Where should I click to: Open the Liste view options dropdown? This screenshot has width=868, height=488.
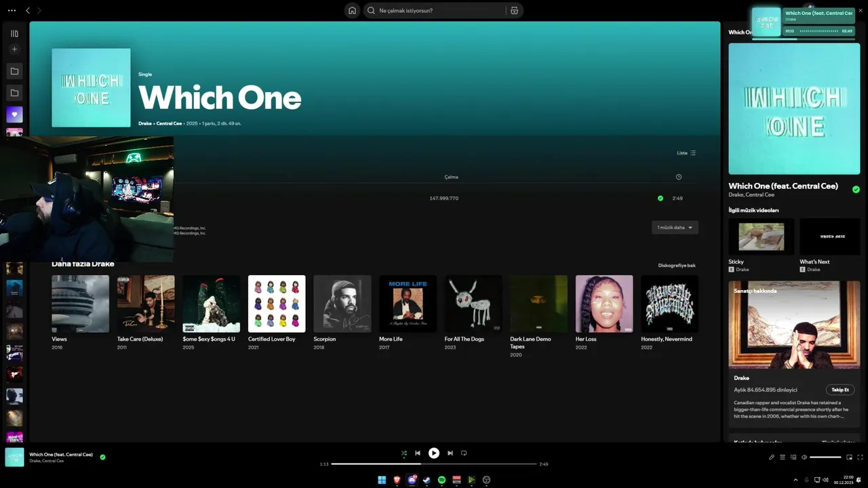(686, 153)
